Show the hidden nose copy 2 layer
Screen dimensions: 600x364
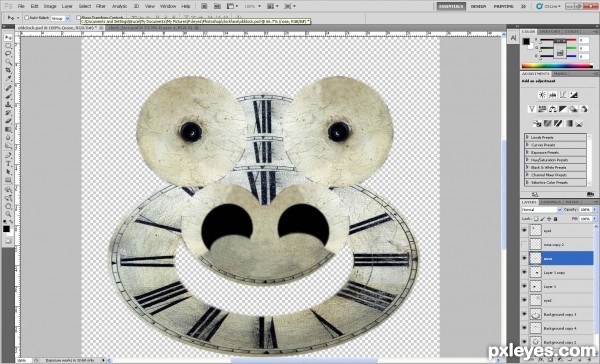tap(524, 244)
